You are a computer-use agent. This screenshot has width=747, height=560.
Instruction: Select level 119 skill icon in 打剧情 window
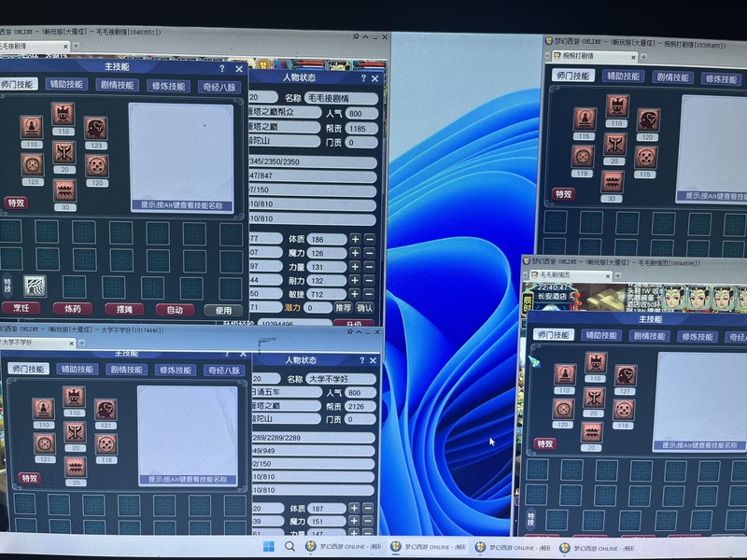pyautogui.click(x=582, y=157)
